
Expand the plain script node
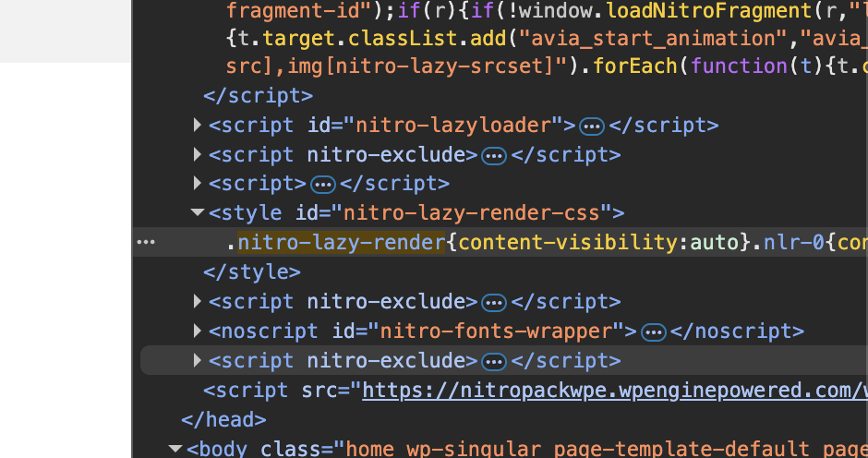(197, 184)
